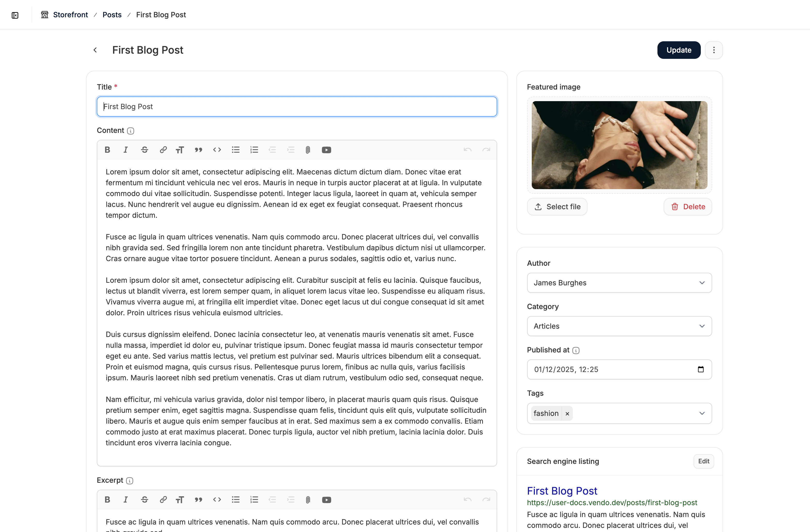Screen dimensions: 810x532
Task: Apply bold in Excerpt editor toolbar
Action: click(107, 499)
